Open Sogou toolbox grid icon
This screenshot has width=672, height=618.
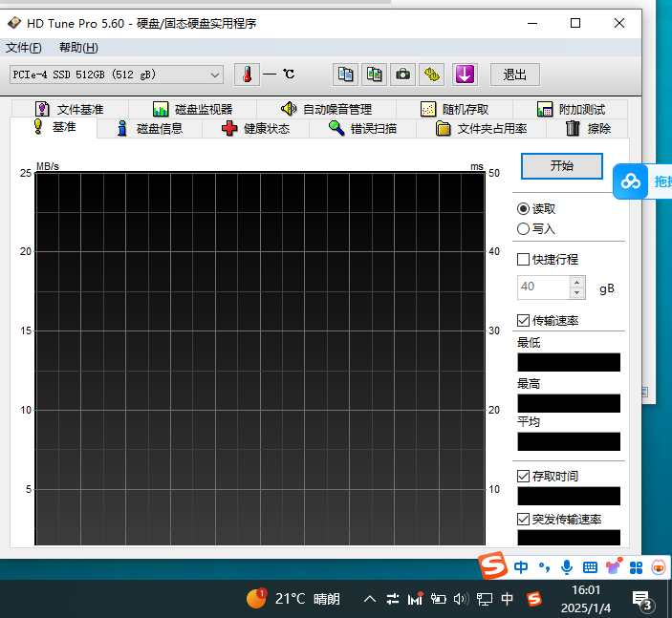tap(636, 568)
